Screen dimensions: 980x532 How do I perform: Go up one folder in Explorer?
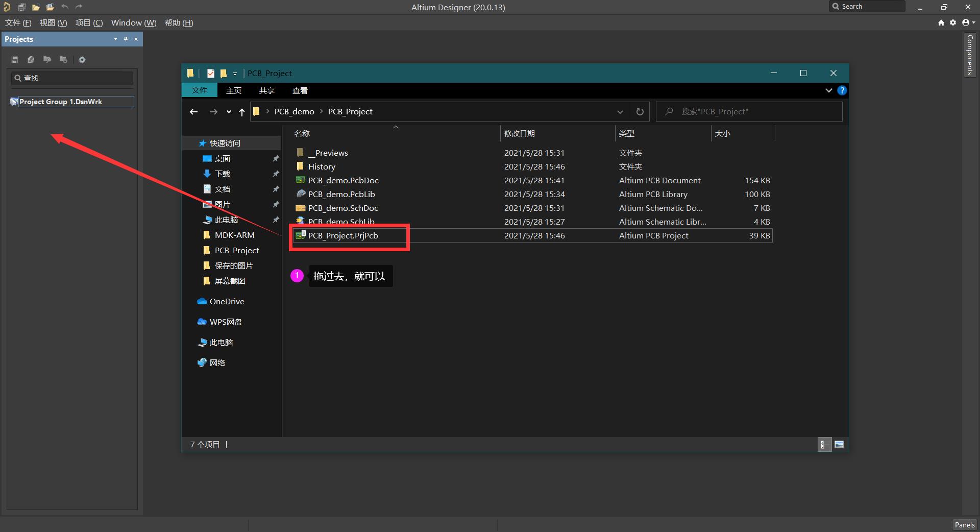click(242, 112)
